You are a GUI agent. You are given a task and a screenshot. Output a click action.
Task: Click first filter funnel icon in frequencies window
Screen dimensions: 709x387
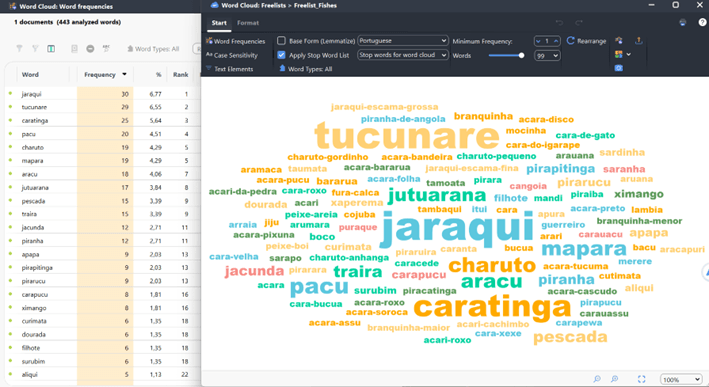(x=19, y=48)
